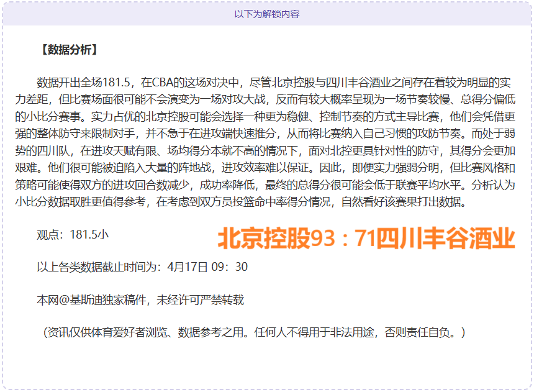The width and height of the screenshot is (534, 392).
Task: Expand the 数据分析 article body paragraph
Action: tap(267, 140)
